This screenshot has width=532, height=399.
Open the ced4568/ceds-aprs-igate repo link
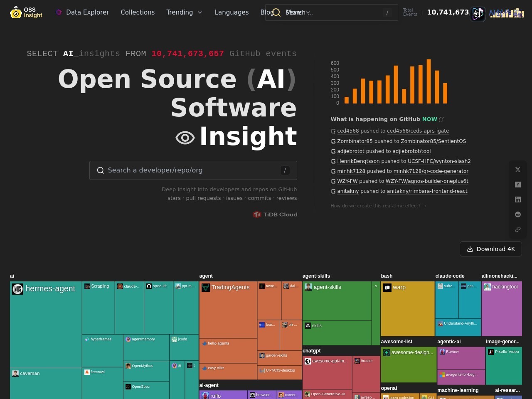pos(418,131)
